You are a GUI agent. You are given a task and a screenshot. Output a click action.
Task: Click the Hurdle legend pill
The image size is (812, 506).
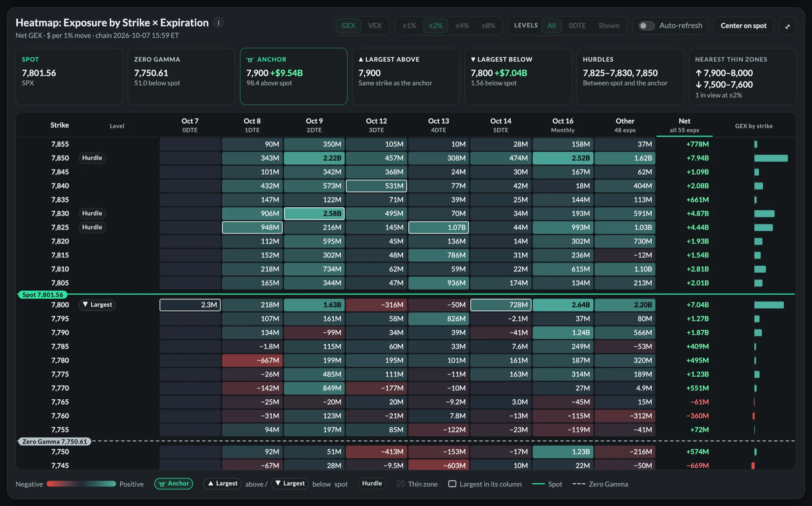372,484
